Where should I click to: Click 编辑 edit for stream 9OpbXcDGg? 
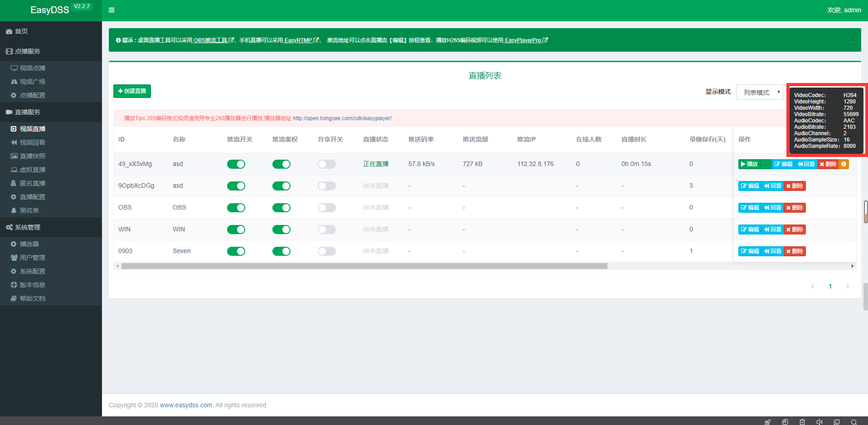[x=750, y=186]
